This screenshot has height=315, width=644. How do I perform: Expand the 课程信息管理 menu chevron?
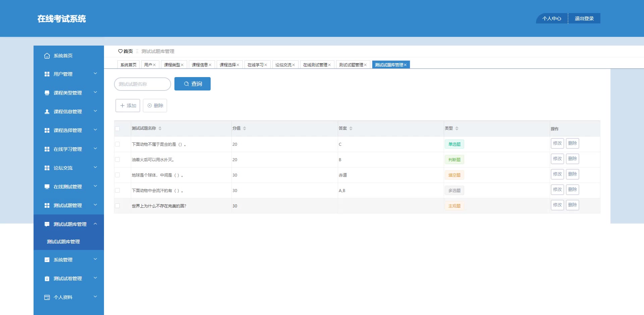pos(95,111)
